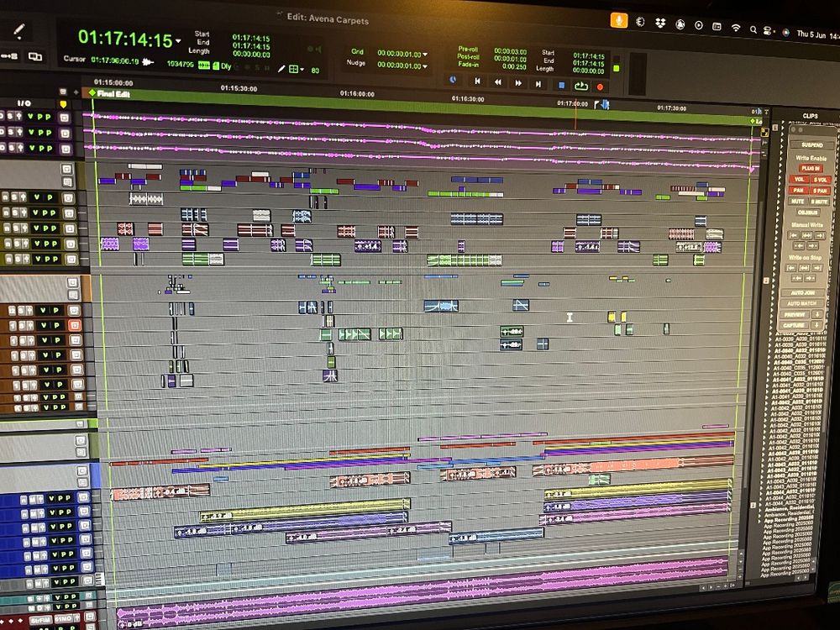Click the Cursor timecode value
Screen dimensions: 840x630
114,60
